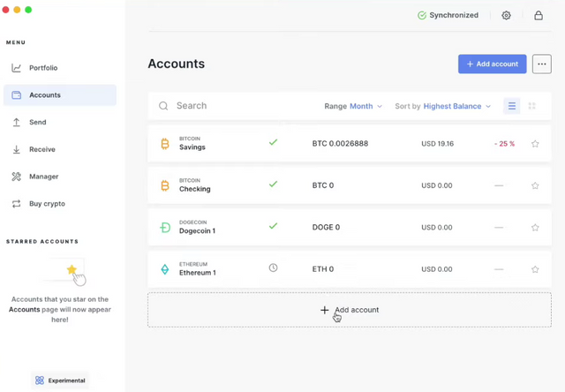Image resolution: width=565 pixels, height=392 pixels.
Task: Open the Dogecoin 1 account name
Action: pyautogui.click(x=197, y=231)
